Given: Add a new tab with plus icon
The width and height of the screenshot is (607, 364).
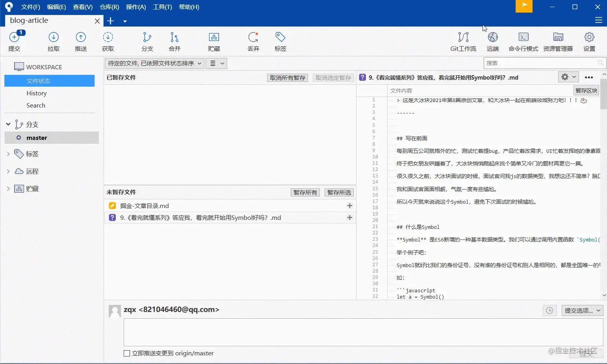Looking at the screenshot, I should (111, 21).
